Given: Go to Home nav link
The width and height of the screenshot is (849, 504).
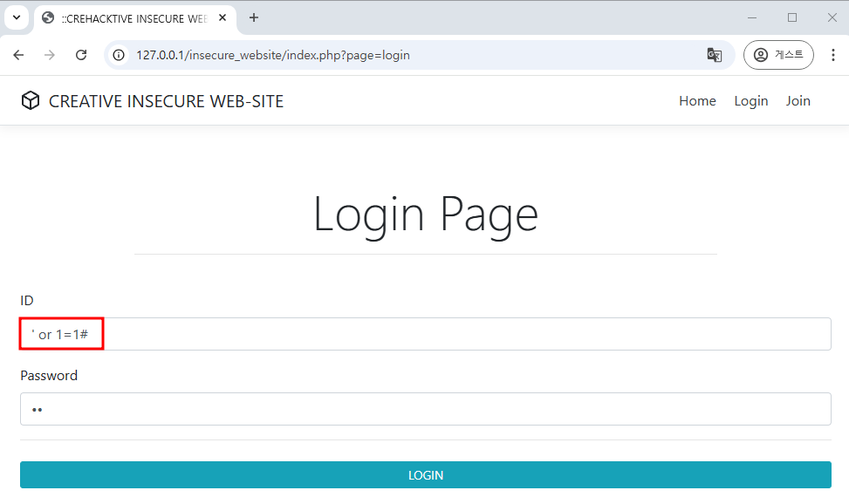Looking at the screenshot, I should coord(697,100).
